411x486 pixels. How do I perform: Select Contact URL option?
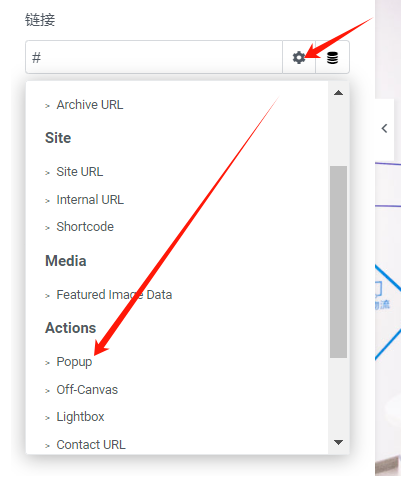[91, 445]
